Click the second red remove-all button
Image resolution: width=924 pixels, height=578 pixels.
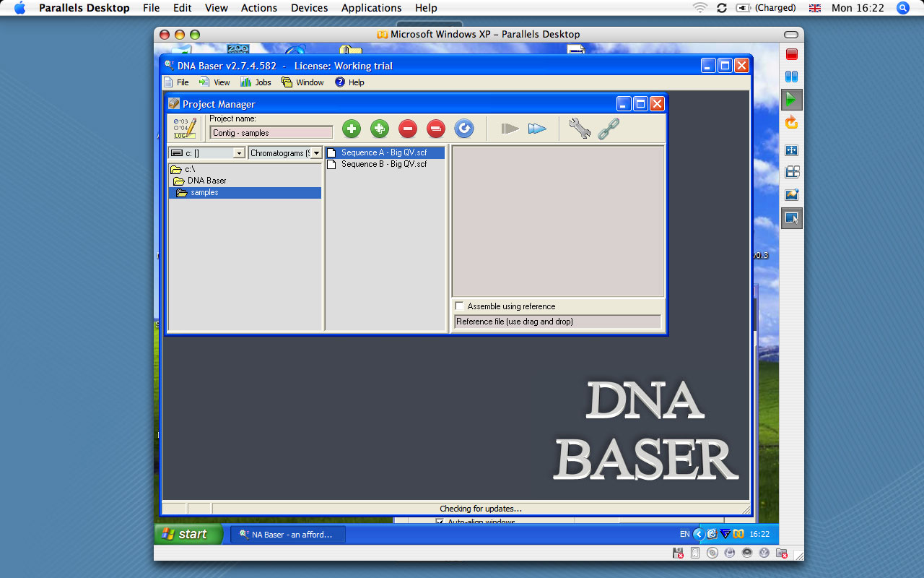[x=436, y=129]
